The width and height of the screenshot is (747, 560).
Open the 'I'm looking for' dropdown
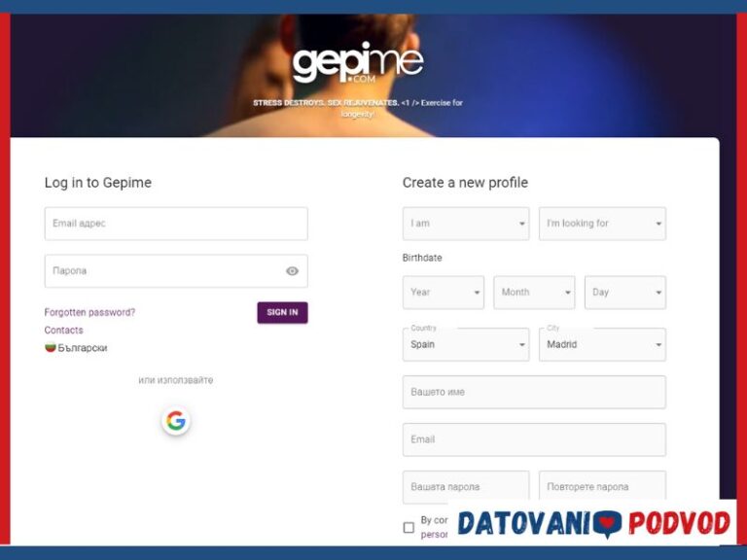(x=602, y=224)
